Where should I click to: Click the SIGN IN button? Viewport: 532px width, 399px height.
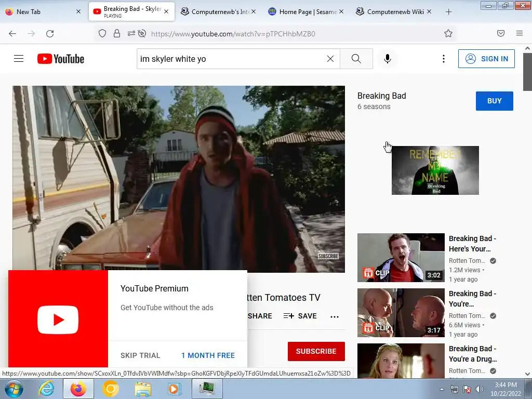tap(486, 59)
